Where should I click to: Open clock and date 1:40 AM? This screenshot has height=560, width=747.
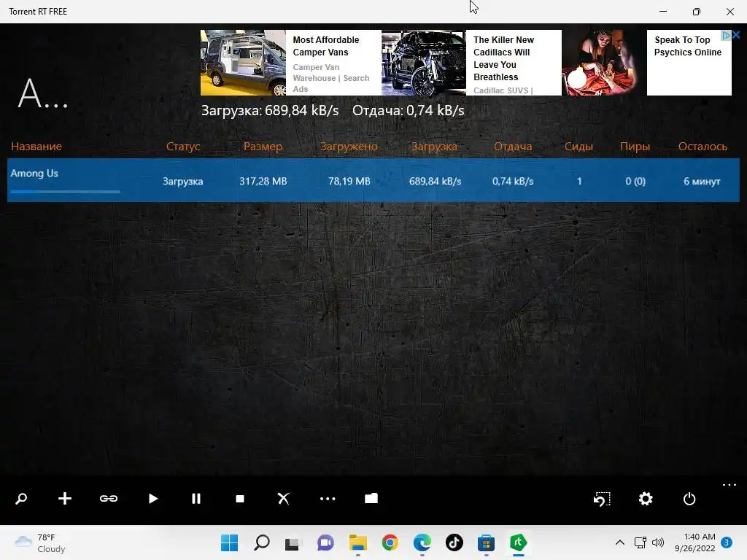pyautogui.click(x=695, y=542)
